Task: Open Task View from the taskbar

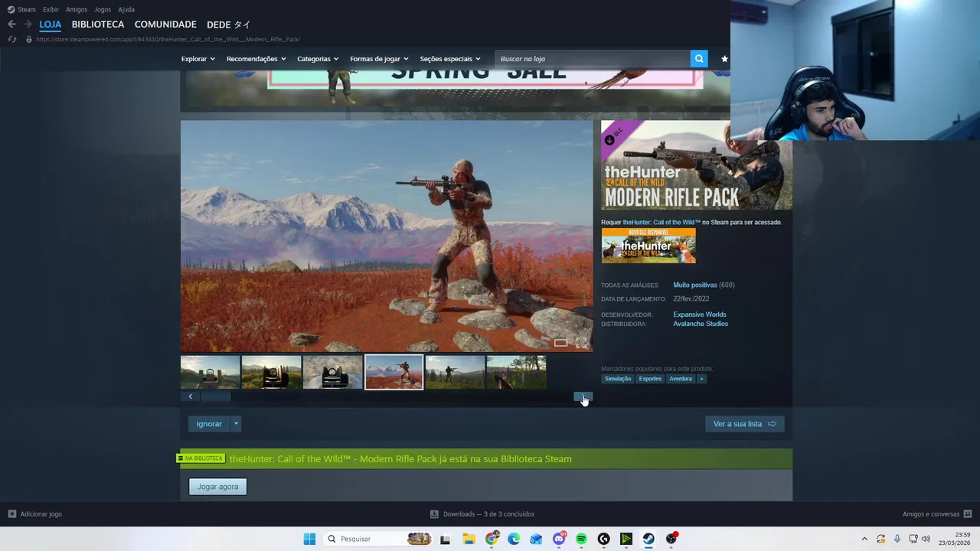Action: (x=445, y=539)
